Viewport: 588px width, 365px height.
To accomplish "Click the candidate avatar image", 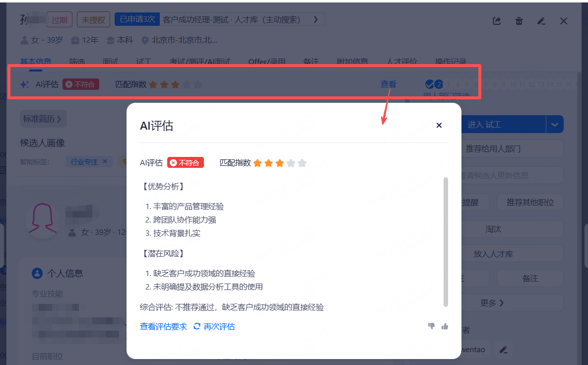I will coord(43,220).
